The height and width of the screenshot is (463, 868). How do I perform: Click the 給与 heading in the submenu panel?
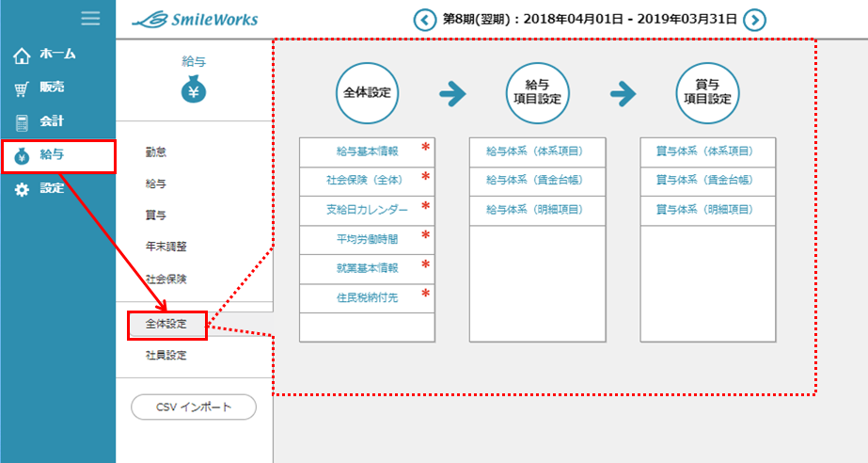(x=194, y=61)
